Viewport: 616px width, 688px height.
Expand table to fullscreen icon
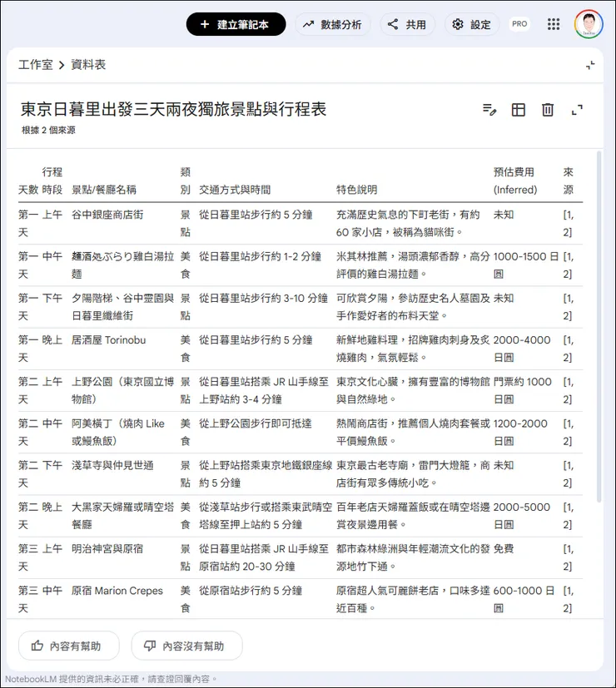pos(577,110)
